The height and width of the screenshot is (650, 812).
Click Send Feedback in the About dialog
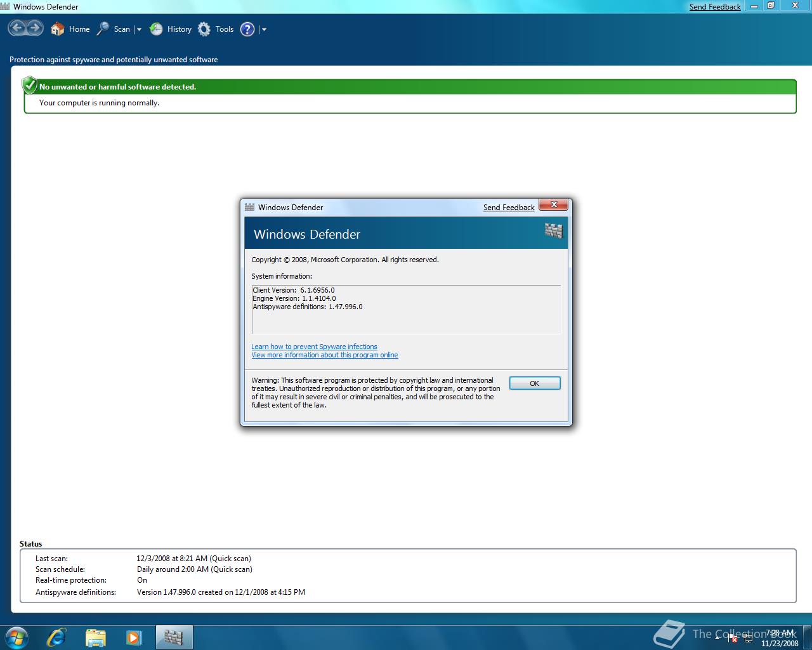[x=509, y=208]
